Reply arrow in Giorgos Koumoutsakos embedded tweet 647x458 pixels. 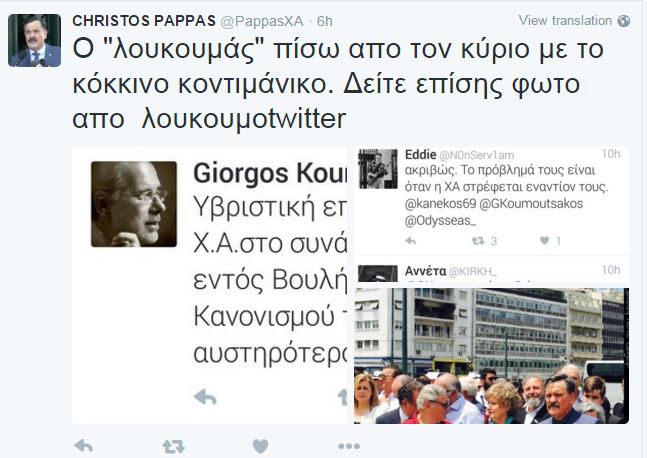click(205, 397)
